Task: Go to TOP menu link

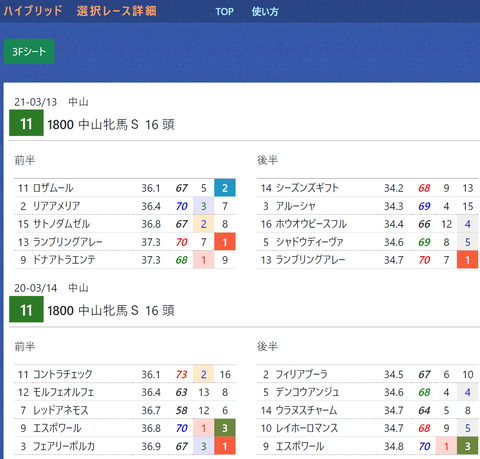Action: tap(224, 12)
